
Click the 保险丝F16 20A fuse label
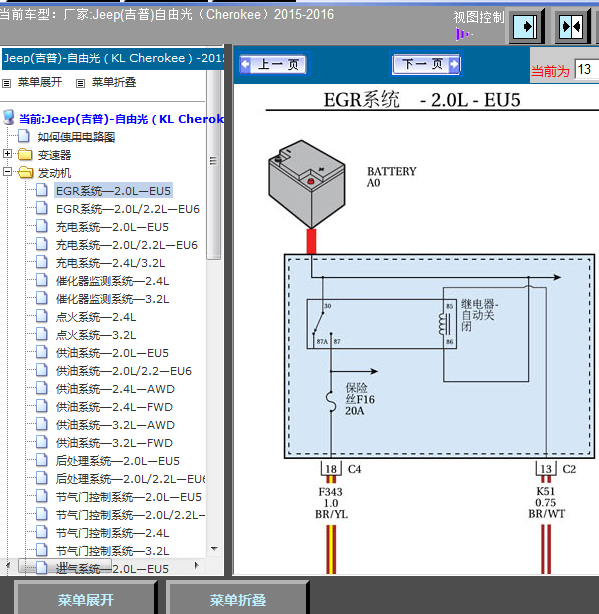tap(360, 399)
